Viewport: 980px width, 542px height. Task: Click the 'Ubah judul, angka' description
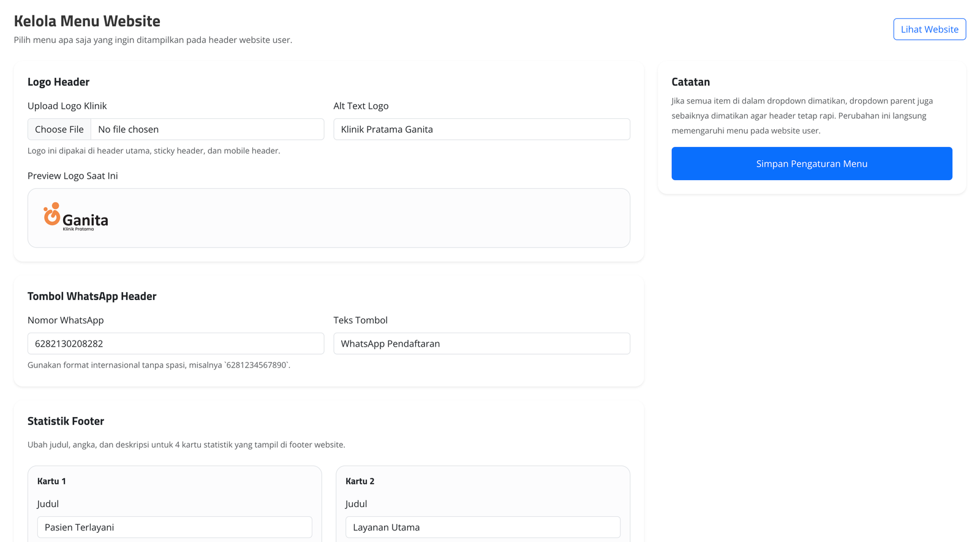[186, 445]
